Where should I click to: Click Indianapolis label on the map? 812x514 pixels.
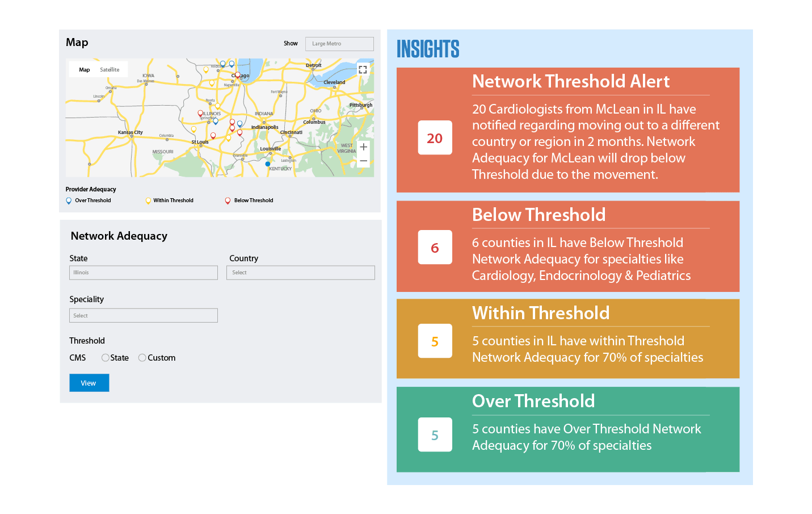tap(265, 127)
